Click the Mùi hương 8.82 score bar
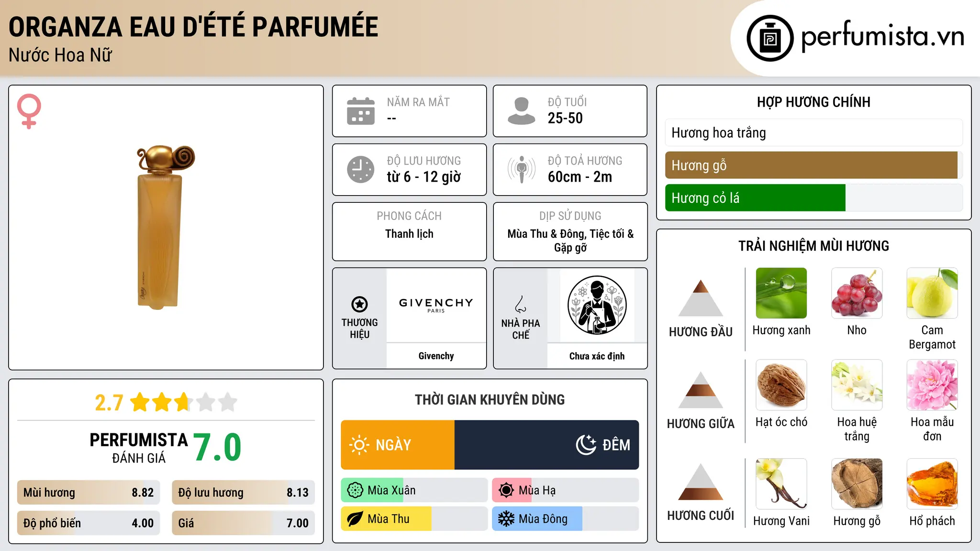This screenshot has height=551, width=980. [x=89, y=493]
